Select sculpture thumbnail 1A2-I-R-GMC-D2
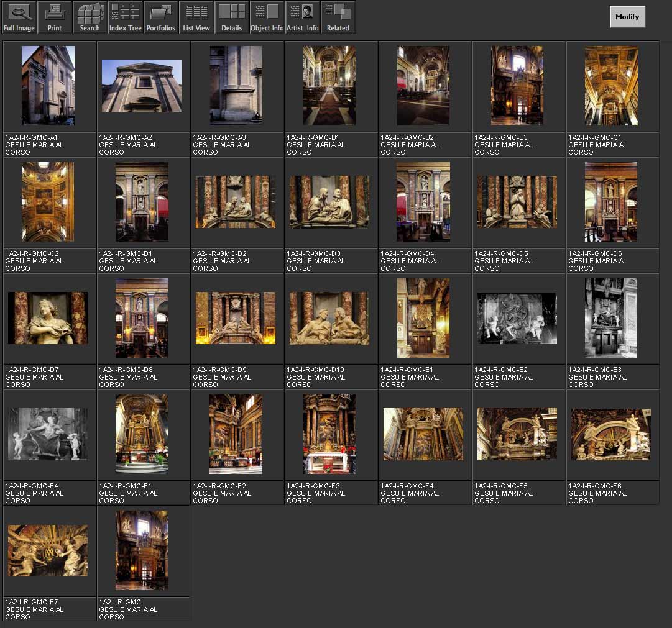 tap(236, 202)
